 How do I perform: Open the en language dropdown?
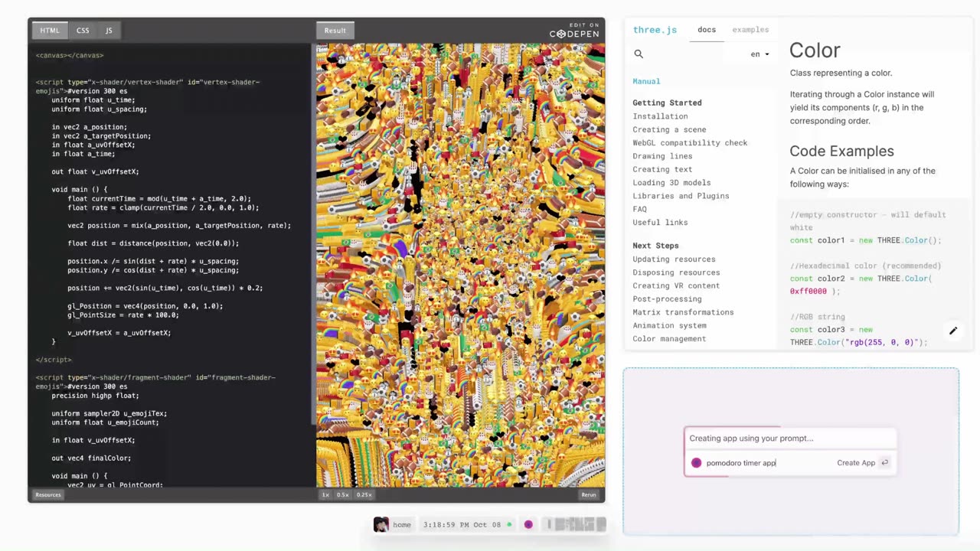click(759, 54)
